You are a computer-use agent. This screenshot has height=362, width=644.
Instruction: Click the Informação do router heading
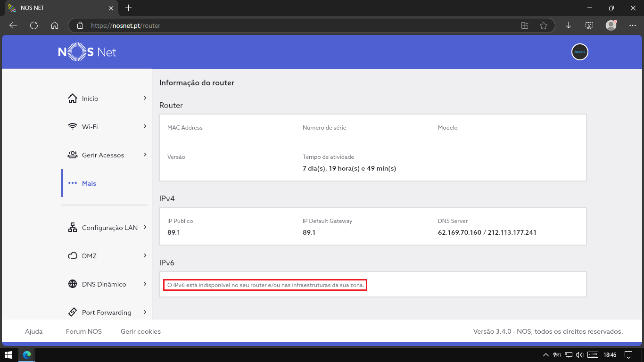tap(197, 82)
